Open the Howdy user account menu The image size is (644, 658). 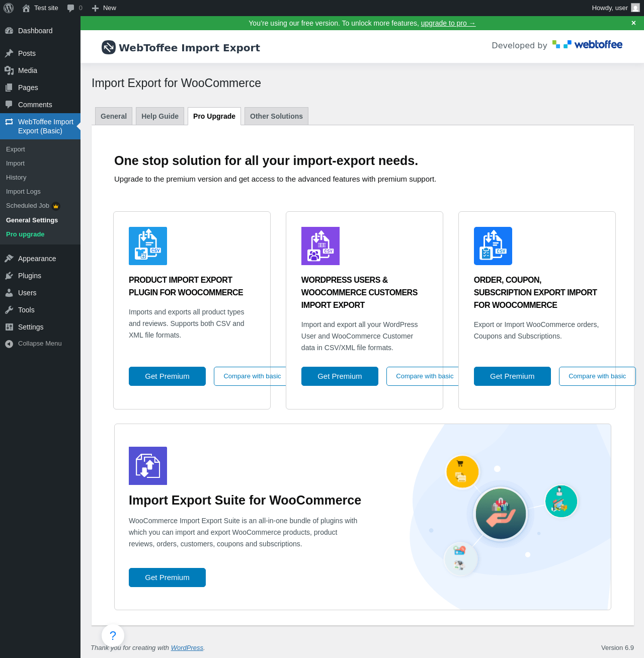tap(615, 8)
